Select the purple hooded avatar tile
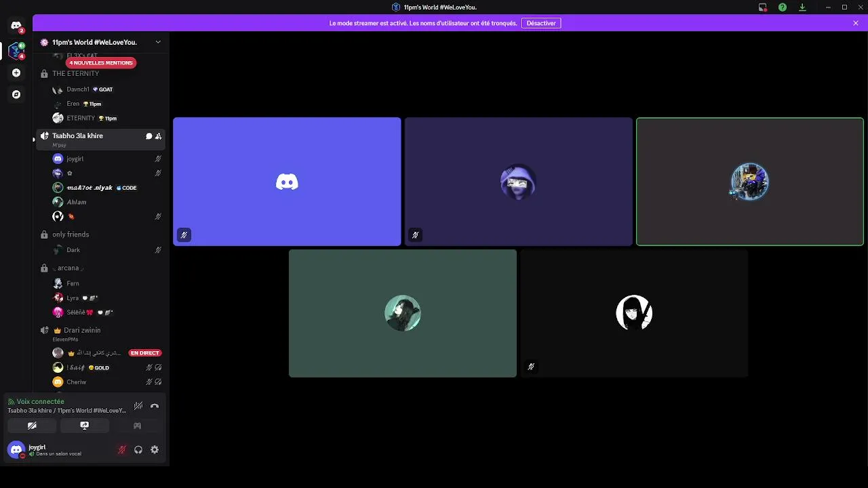 point(519,182)
